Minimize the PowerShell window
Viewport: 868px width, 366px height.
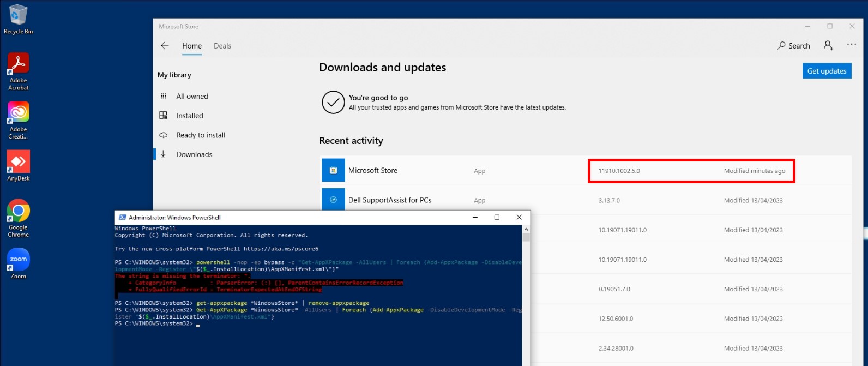click(475, 217)
